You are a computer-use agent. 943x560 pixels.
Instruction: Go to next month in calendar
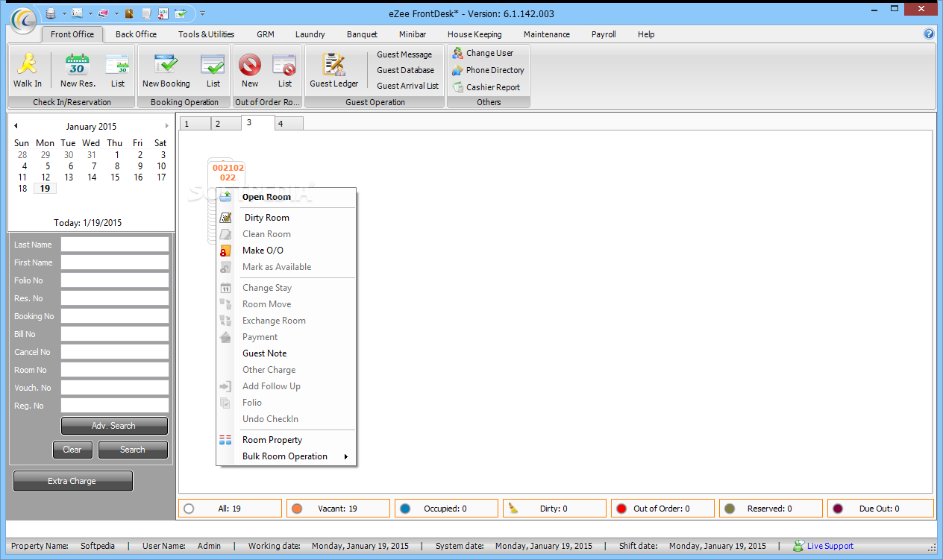(x=167, y=126)
